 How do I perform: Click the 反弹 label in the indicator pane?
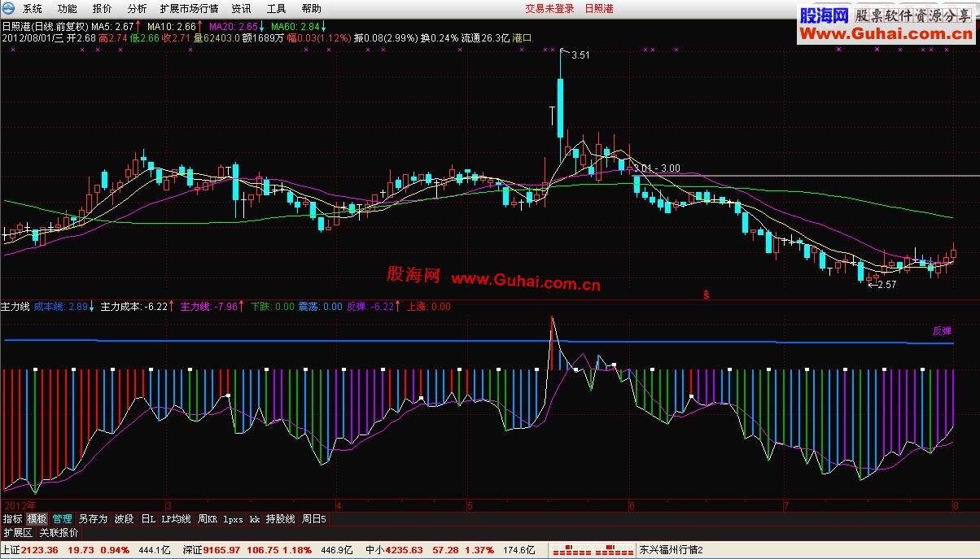(x=942, y=331)
